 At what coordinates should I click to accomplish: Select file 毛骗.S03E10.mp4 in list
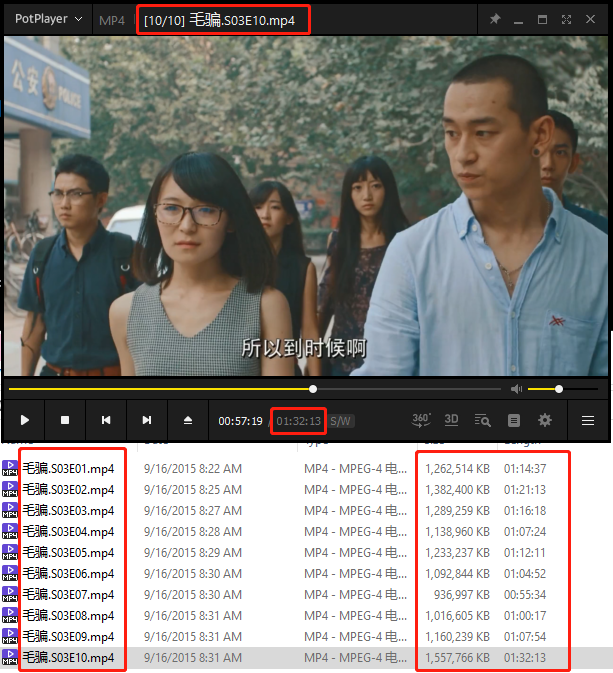[x=68, y=658]
